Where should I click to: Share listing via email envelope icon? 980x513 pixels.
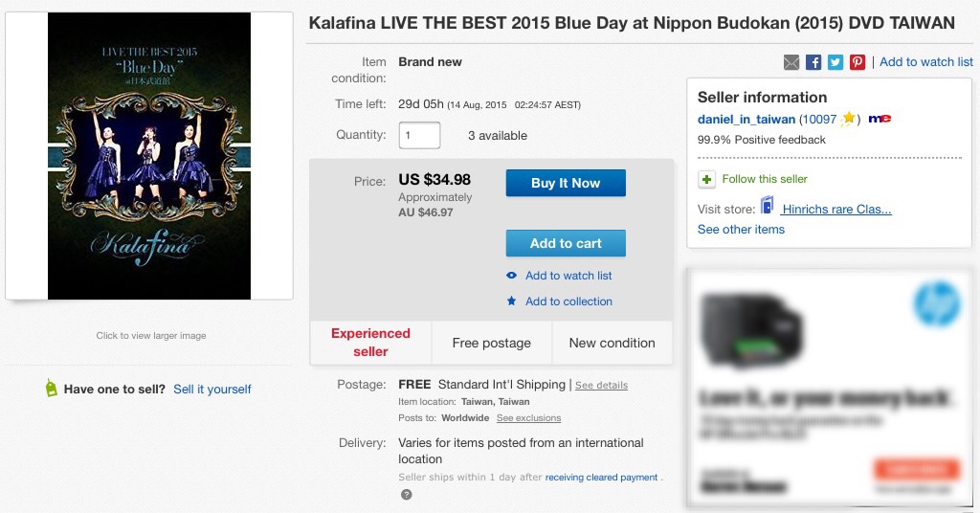coord(791,62)
